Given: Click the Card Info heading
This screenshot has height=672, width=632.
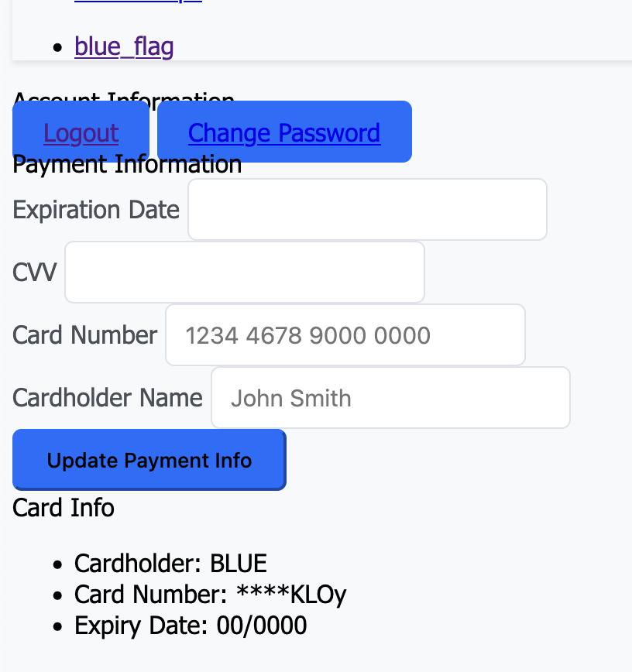Looking at the screenshot, I should coord(64,508).
